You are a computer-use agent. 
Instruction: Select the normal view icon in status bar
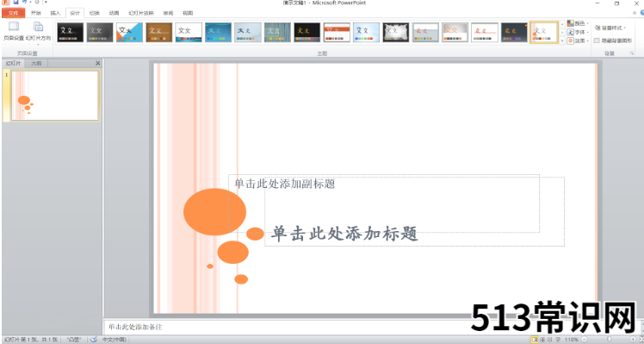(x=535, y=340)
